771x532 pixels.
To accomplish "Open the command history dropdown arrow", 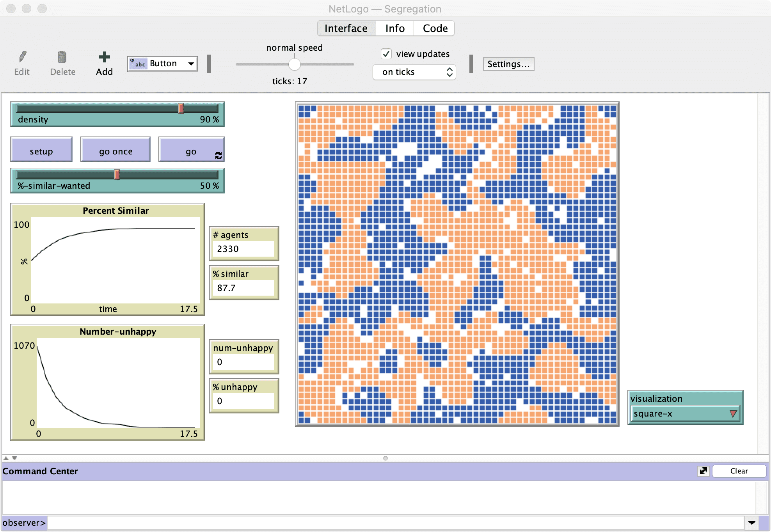I will [752, 523].
